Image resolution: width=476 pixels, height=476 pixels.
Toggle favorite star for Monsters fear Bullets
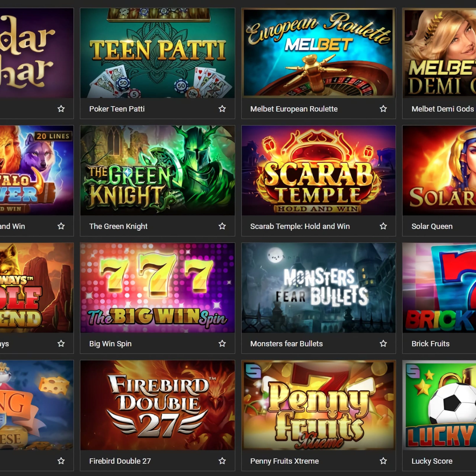[383, 343]
